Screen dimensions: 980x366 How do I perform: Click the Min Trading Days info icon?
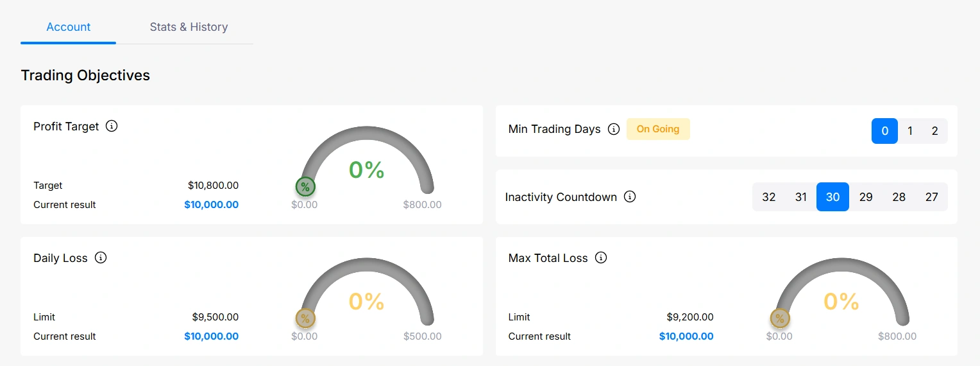(614, 130)
